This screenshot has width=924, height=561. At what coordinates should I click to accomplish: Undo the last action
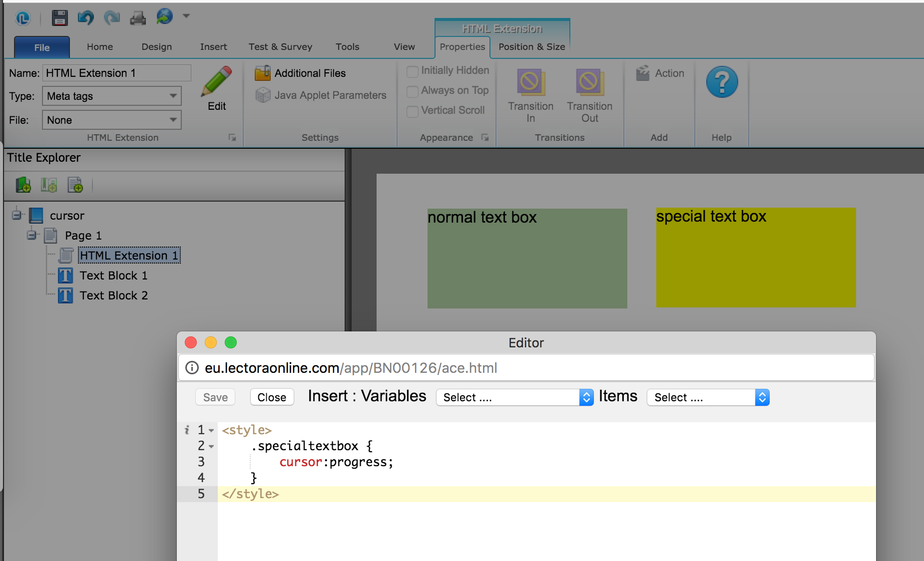(86, 17)
